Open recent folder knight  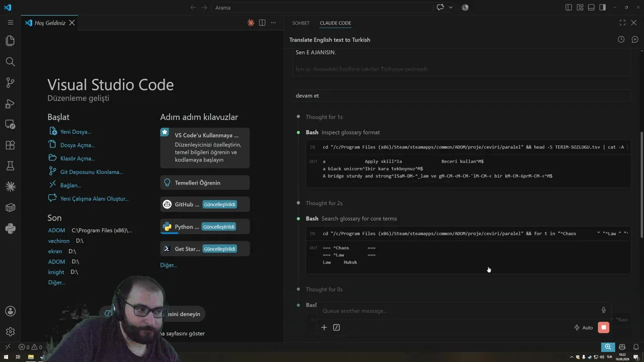click(x=56, y=272)
